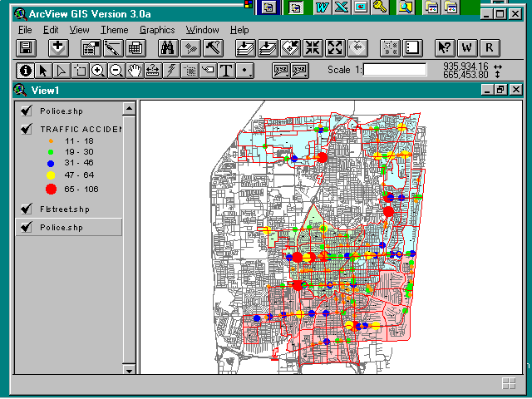Open the Graphics menu
The image size is (532, 399).
tap(157, 30)
